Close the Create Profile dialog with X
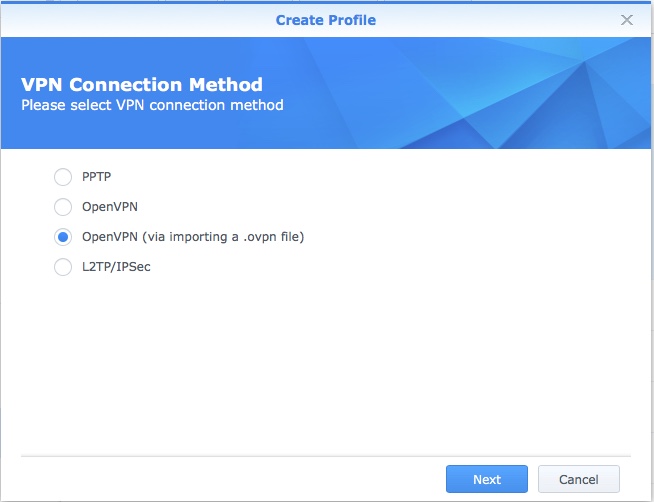This screenshot has height=502, width=654. click(x=627, y=19)
